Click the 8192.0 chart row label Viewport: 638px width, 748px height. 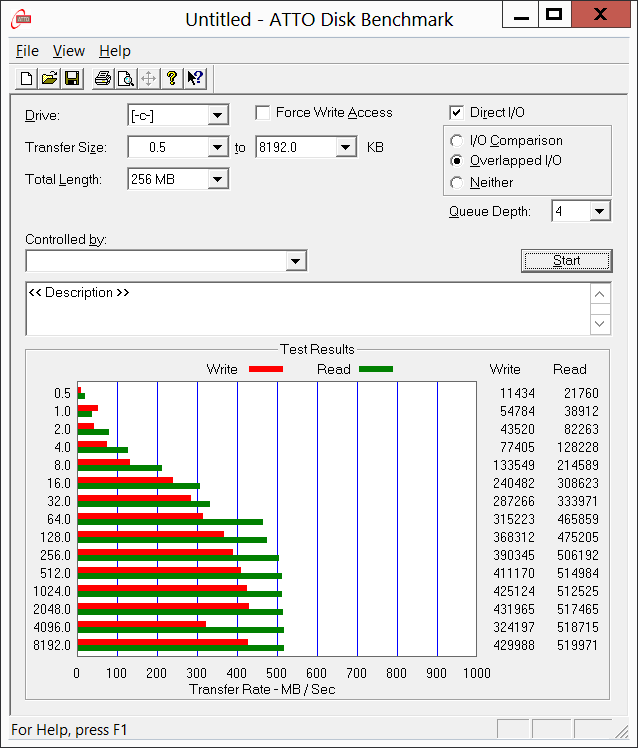point(52,645)
